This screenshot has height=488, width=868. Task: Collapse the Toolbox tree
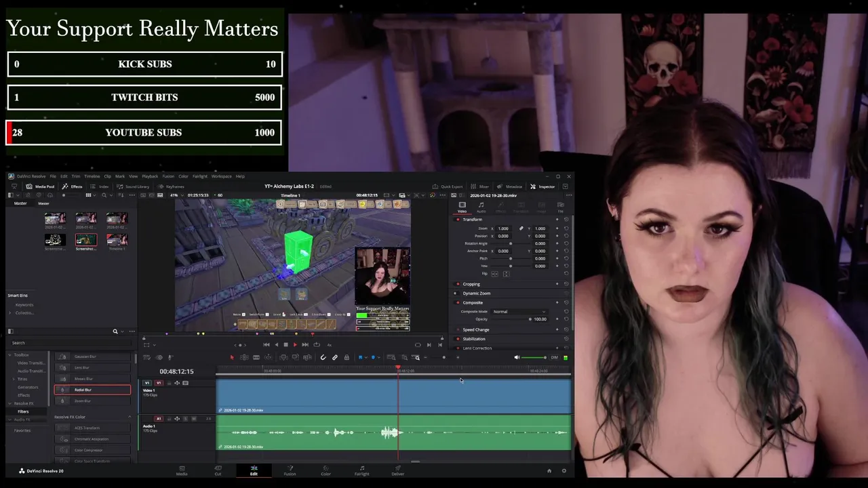pyautogui.click(x=10, y=354)
